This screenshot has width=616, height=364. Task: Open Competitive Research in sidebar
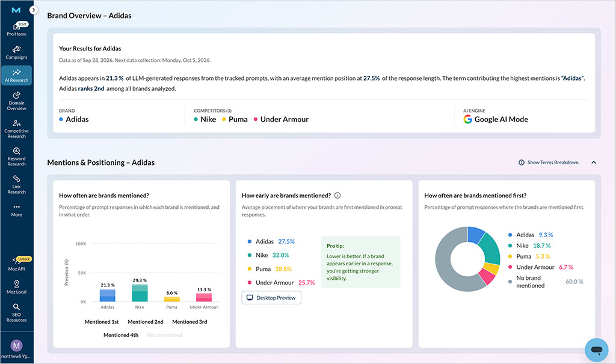[x=16, y=129]
